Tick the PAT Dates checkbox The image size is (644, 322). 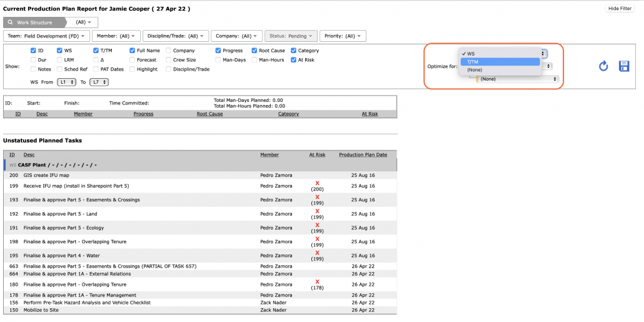click(96, 69)
